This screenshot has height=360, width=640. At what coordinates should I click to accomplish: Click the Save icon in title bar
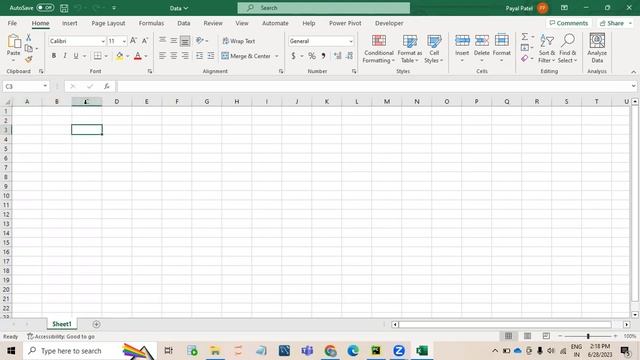pyautogui.click(x=64, y=8)
